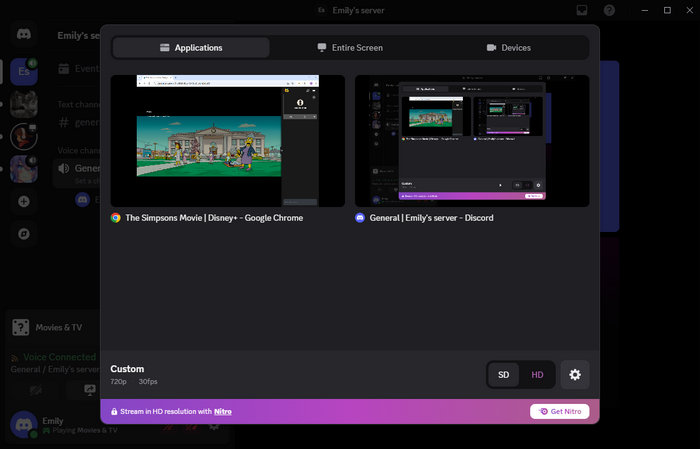Click the add a server plus icon
700x449 pixels.
[x=24, y=201]
